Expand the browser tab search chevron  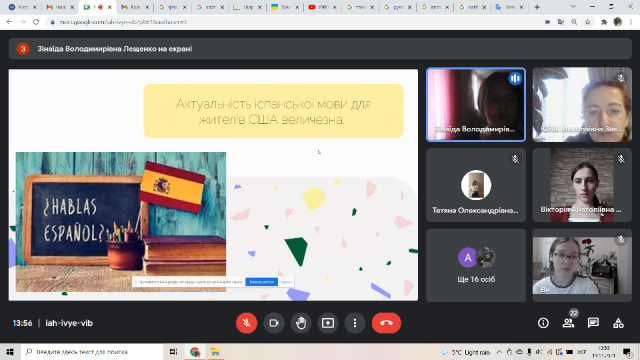pyautogui.click(x=573, y=7)
